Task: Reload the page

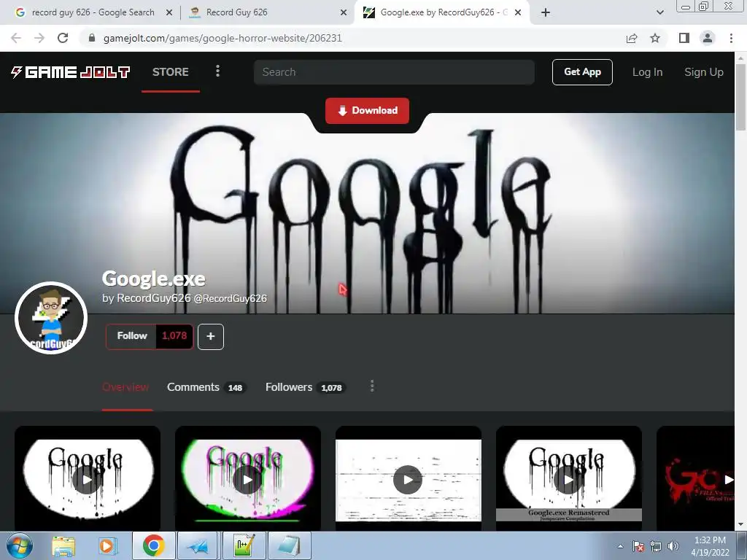Action: tap(63, 38)
